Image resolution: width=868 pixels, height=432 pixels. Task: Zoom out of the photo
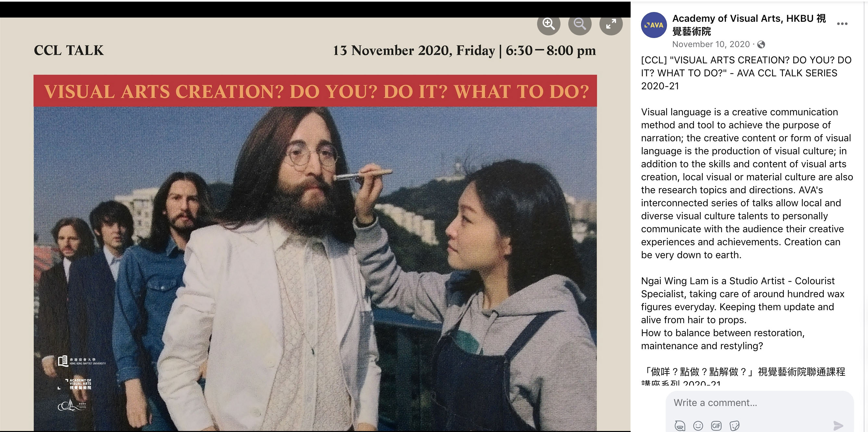(580, 24)
